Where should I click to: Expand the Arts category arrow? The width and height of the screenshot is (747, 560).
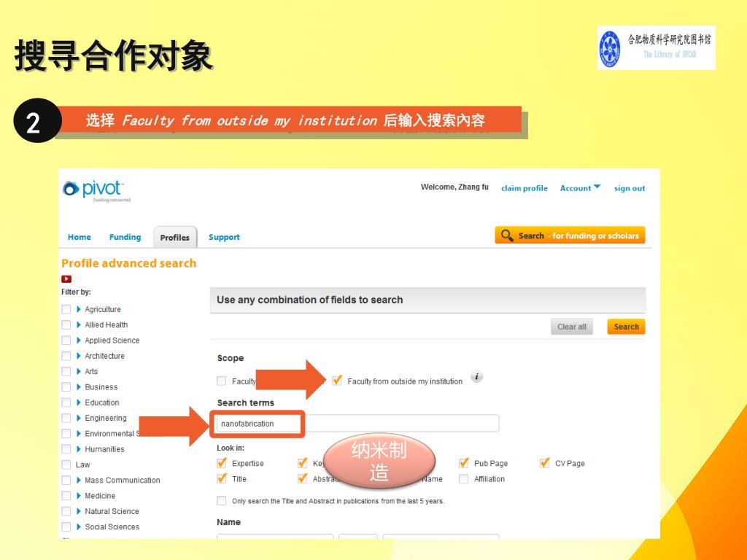pyautogui.click(x=79, y=371)
